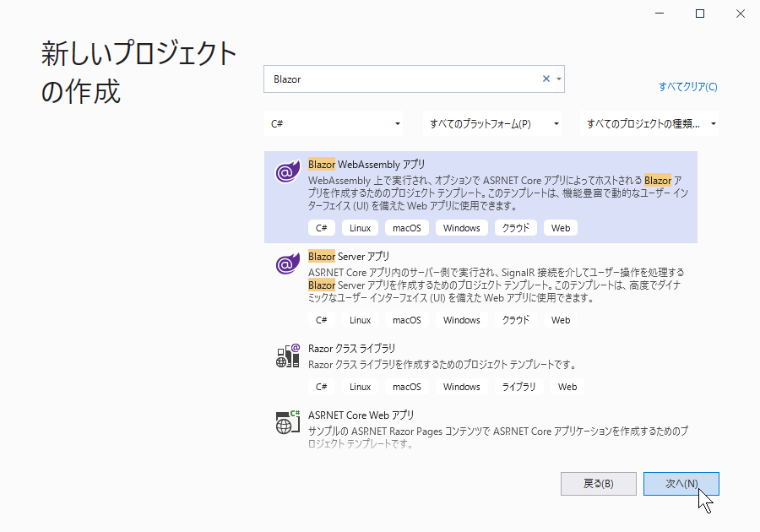This screenshot has width=760, height=532.
Task: Click the Windows tag under Blazor Server
Action: [x=461, y=320]
